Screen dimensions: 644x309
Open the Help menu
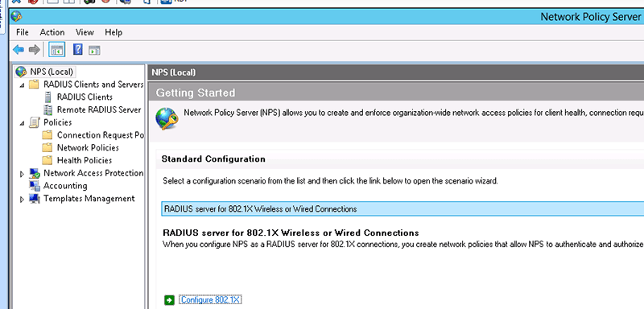[x=114, y=32]
